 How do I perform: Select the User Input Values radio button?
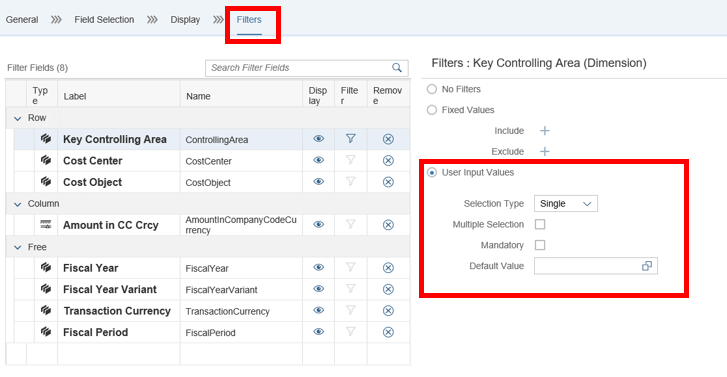pyautogui.click(x=432, y=173)
